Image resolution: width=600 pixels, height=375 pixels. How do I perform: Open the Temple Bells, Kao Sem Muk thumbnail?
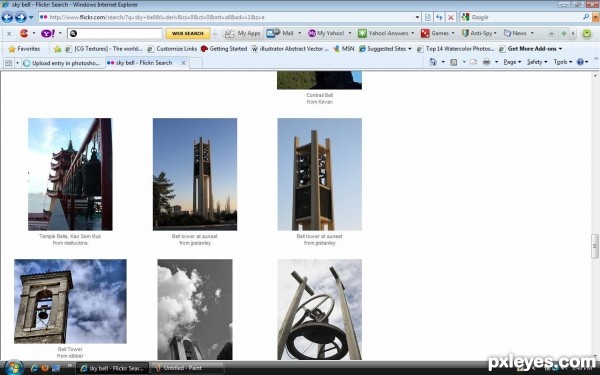tap(70, 174)
